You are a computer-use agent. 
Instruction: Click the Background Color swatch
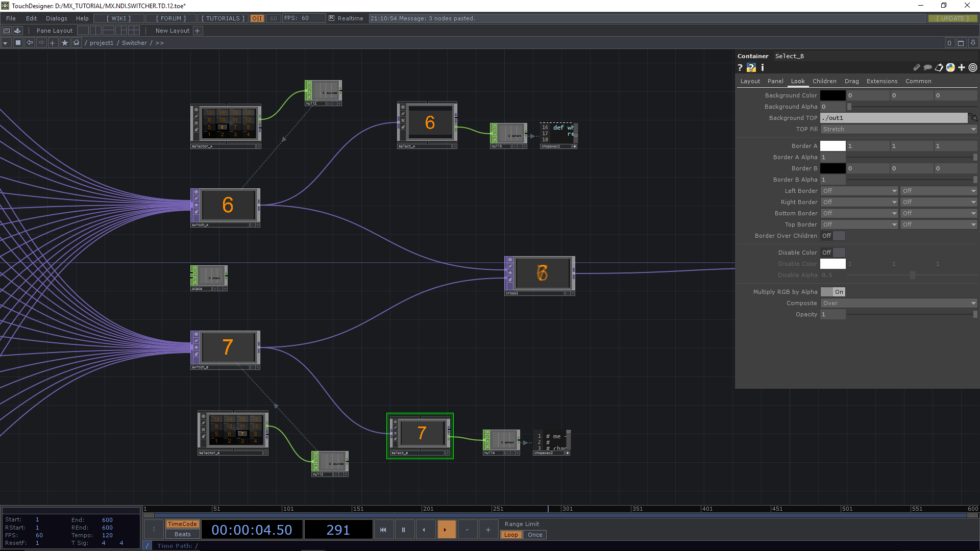point(833,95)
